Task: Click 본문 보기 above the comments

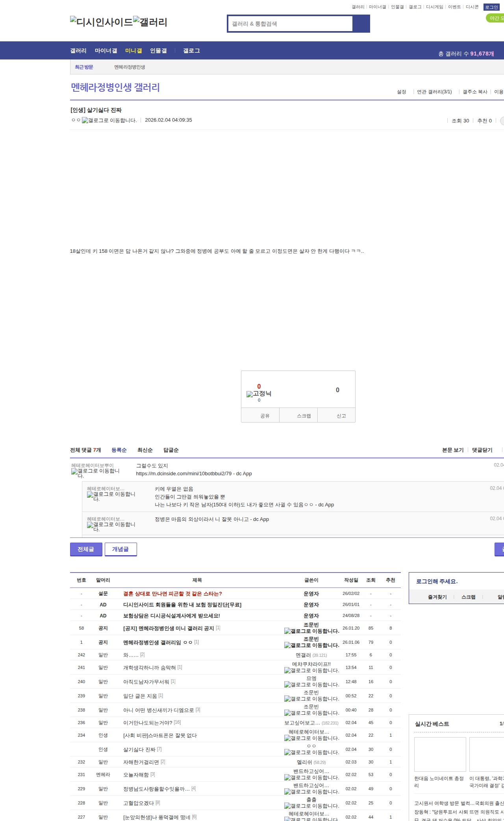Action: tap(453, 450)
